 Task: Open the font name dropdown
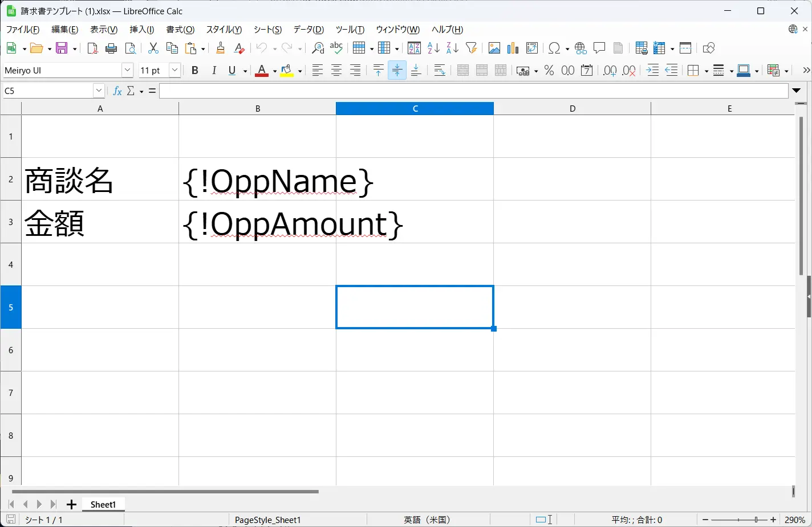[x=127, y=71]
